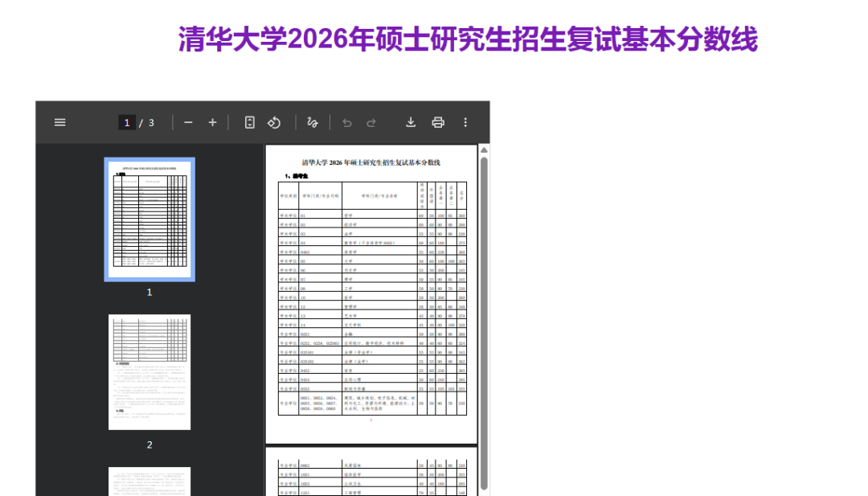Image resolution: width=868 pixels, height=496 pixels.
Task: Zoom in with the plus icon
Action: pyautogui.click(x=212, y=122)
